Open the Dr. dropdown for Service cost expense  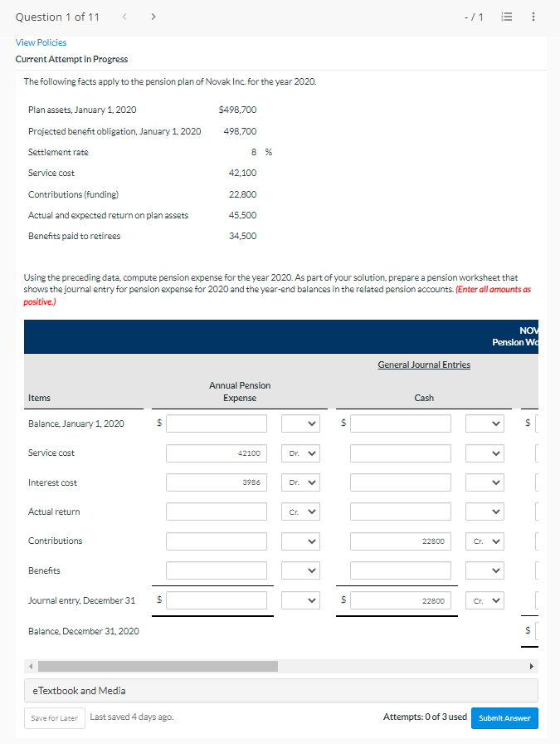tap(299, 453)
